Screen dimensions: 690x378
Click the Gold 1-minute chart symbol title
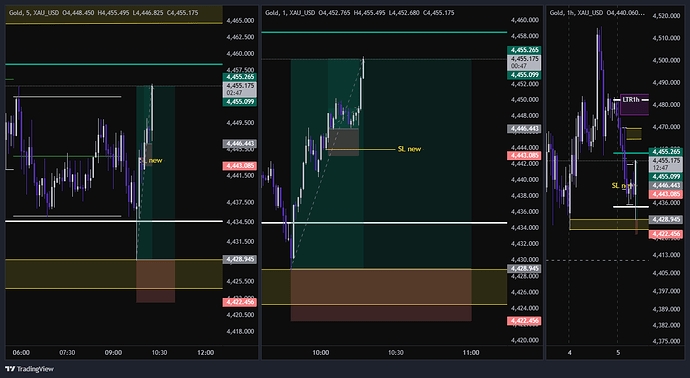tap(290, 13)
